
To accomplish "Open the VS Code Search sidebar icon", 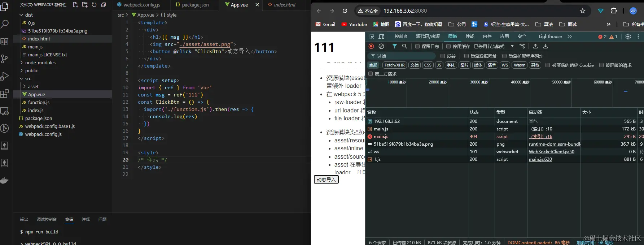I will tap(5, 24).
